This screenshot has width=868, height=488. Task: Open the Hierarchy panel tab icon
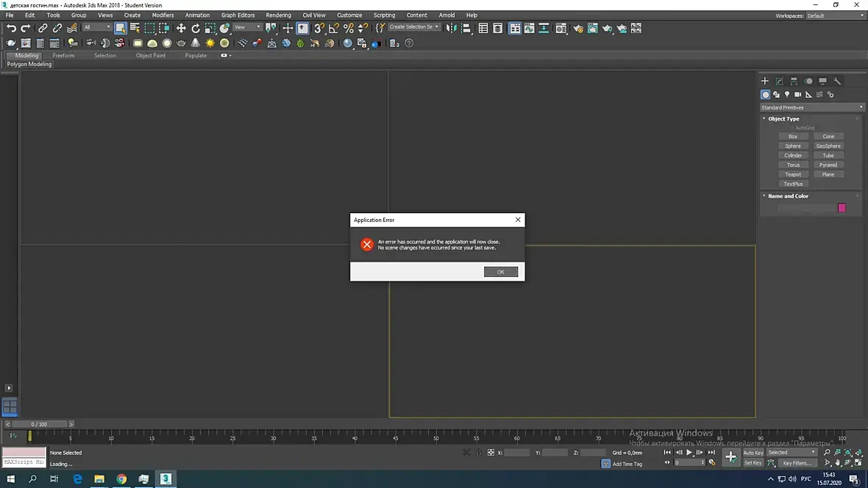pyautogui.click(x=794, y=81)
